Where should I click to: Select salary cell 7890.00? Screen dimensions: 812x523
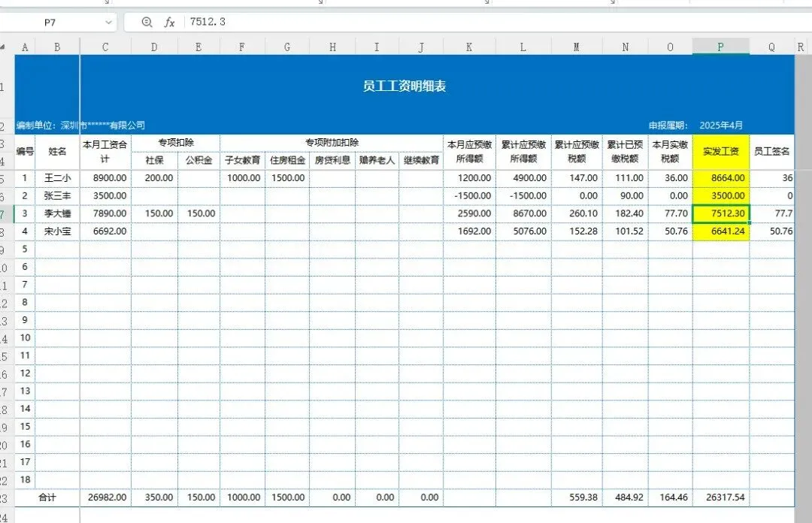tap(106, 213)
